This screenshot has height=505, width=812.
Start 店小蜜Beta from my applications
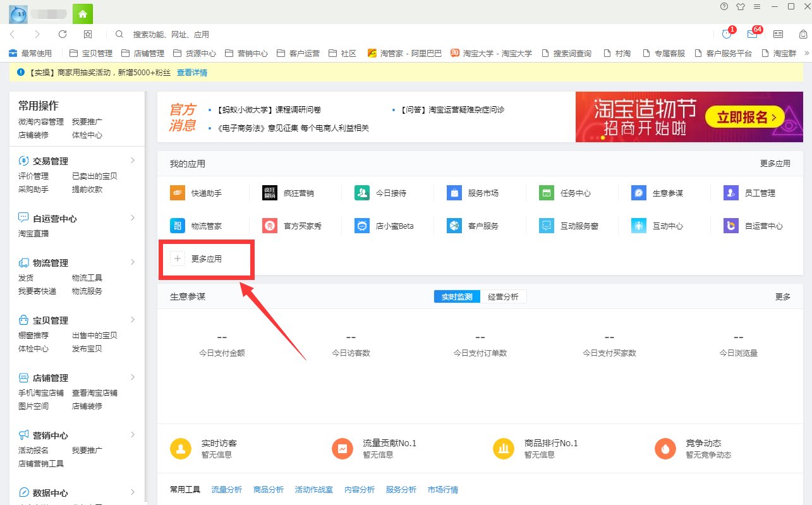(x=380, y=225)
